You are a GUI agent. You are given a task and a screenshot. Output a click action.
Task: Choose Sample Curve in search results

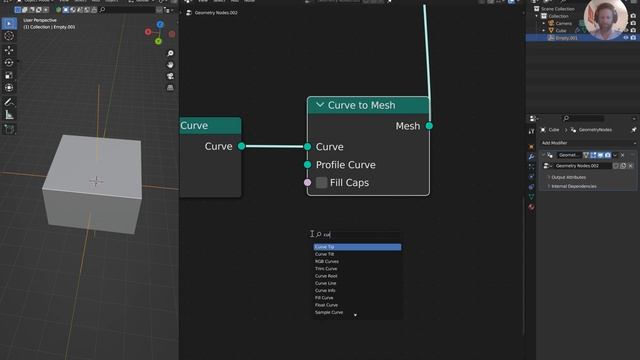pos(357,312)
